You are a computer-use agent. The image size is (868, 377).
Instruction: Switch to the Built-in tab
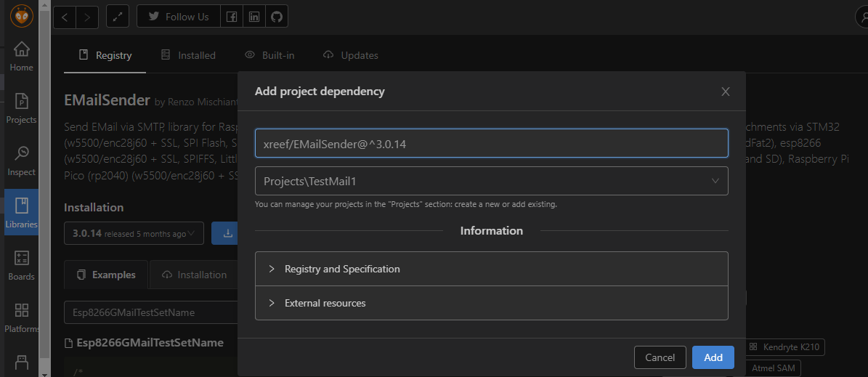(269, 55)
